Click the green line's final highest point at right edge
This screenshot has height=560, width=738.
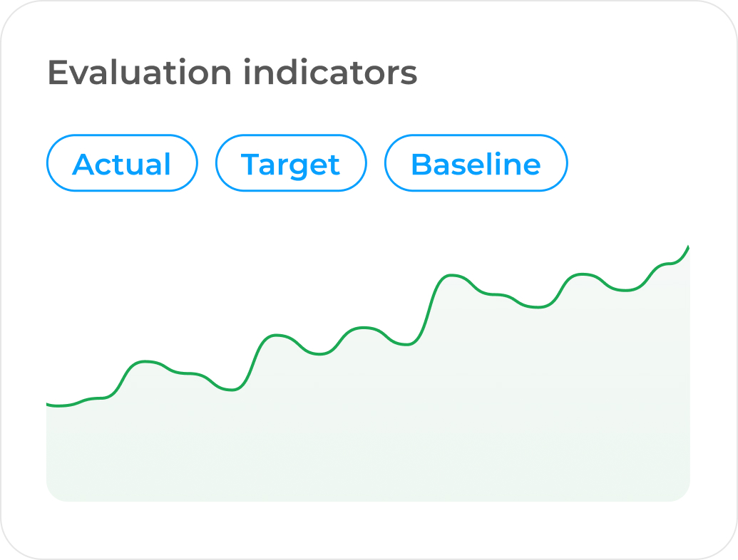688,247
